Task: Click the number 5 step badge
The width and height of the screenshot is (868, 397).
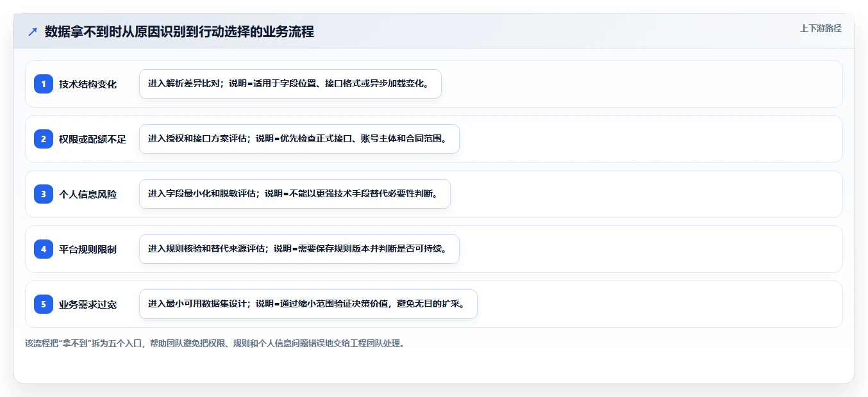Action: (x=44, y=304)
